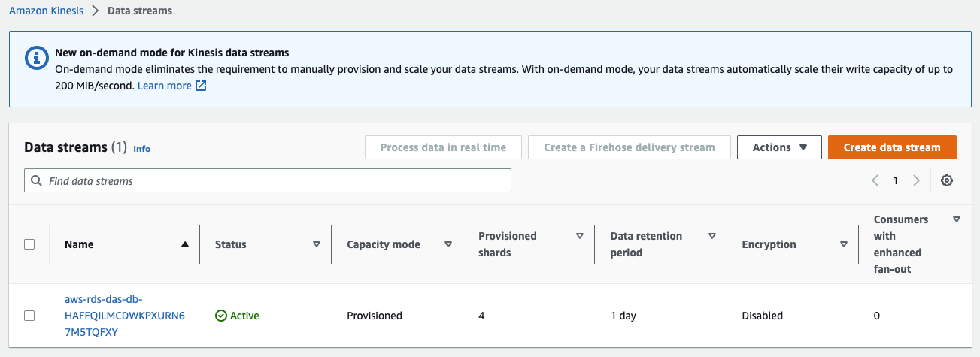Click the Encryption column sort triangle
The height and width of the screenshot is (357, 980).
tap(844, 244)
